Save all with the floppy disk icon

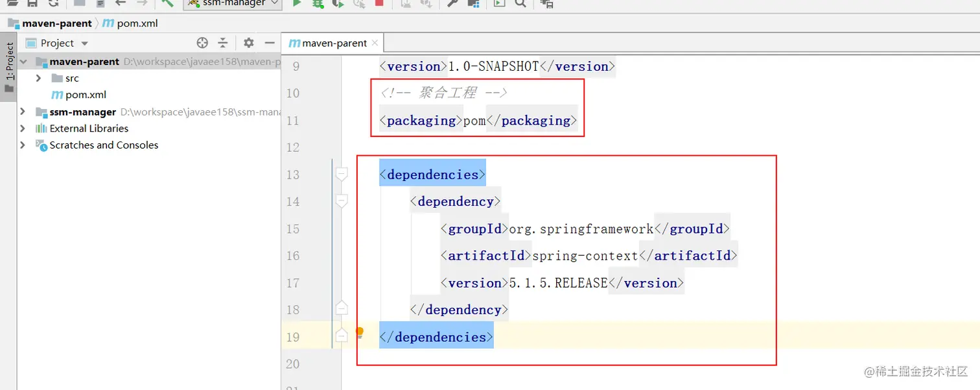click(x=32, y=3)
